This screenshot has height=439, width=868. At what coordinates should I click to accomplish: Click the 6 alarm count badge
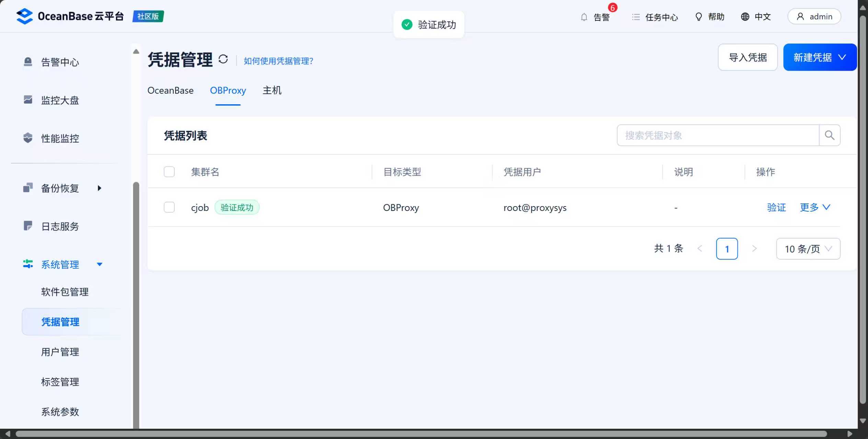[612, 8]
